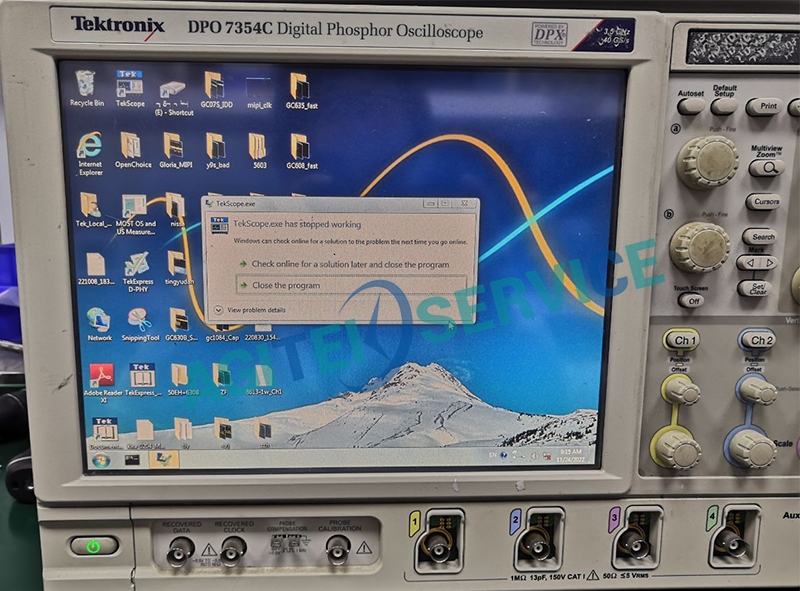Screen dimensions: 800x591
Task: Select the y9s_bad folder
Action: point(217,150)
